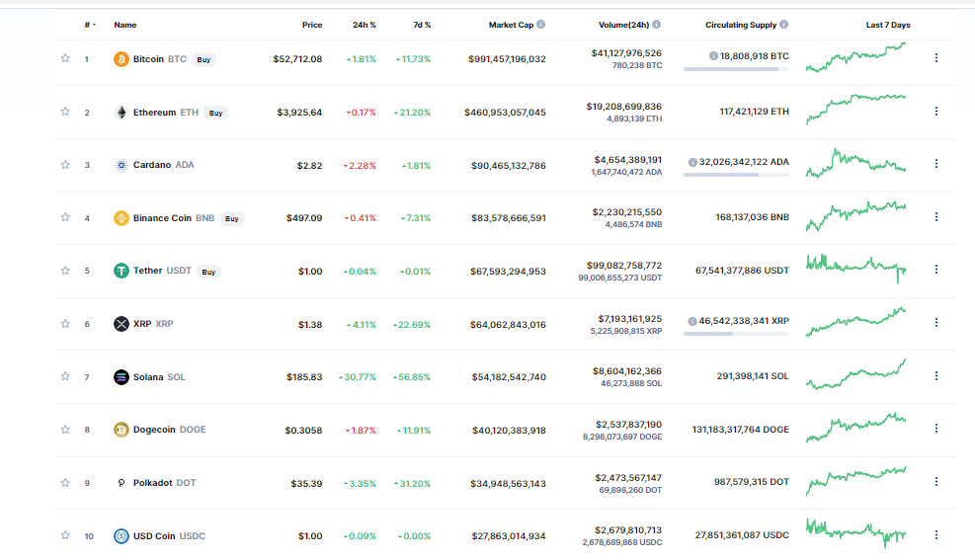Open Binance Coin row three-dot menu

(936, 217)
